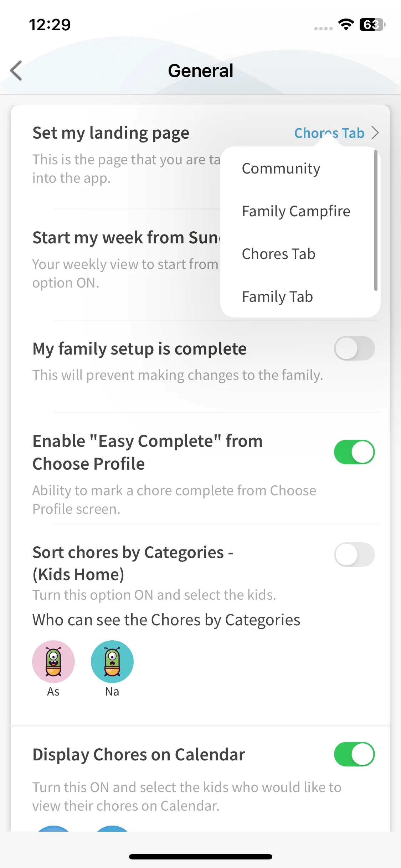Screen dimensions: 401x868
Task: Choose Family Tab option
Action: [277, 297]
